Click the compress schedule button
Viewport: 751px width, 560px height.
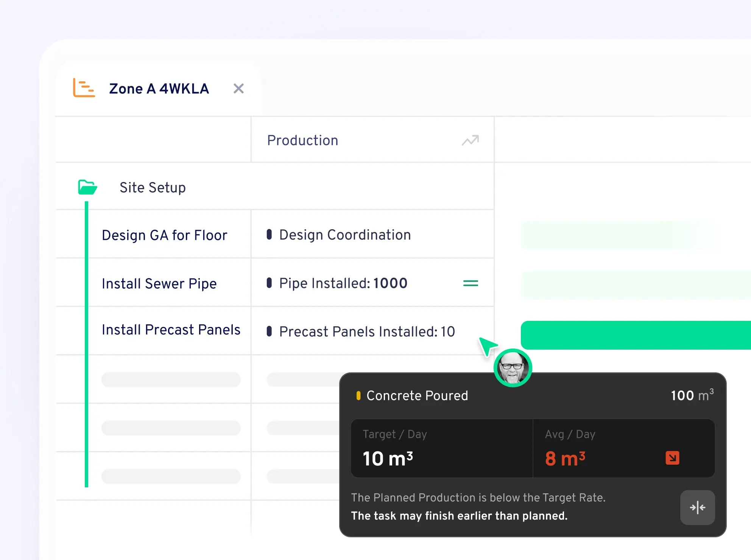(697, 507)
